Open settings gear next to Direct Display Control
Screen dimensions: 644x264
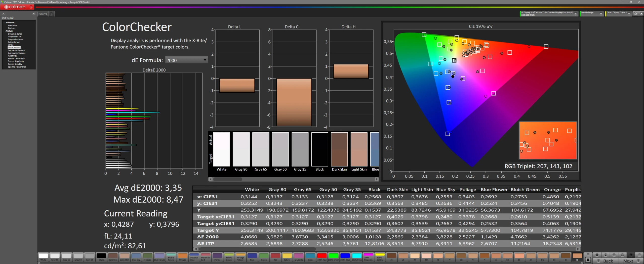pyautogui.click(x=635, y=14)
